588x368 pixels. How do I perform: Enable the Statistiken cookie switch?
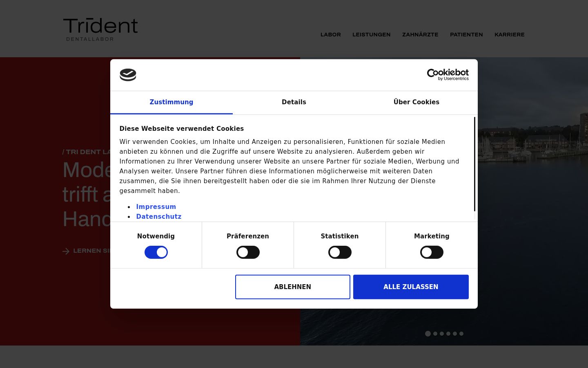point(340,252)
